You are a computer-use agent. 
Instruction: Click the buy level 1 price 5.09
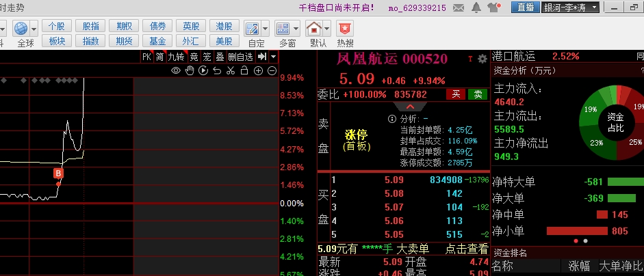coord(394,180)
